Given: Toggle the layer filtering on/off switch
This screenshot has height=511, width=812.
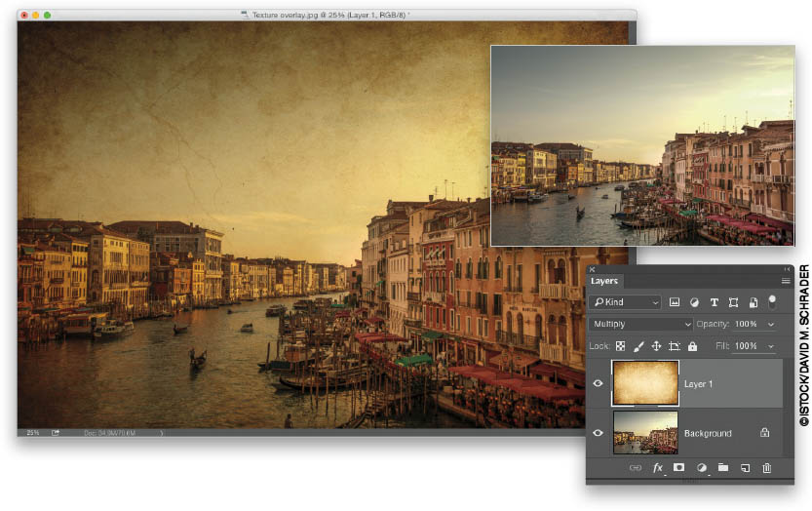Looking at the screenshot, I should (x=772, y=302).
